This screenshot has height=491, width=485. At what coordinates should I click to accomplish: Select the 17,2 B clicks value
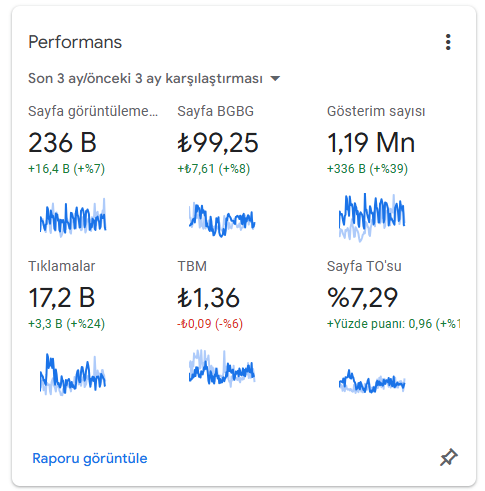point(62,298)
